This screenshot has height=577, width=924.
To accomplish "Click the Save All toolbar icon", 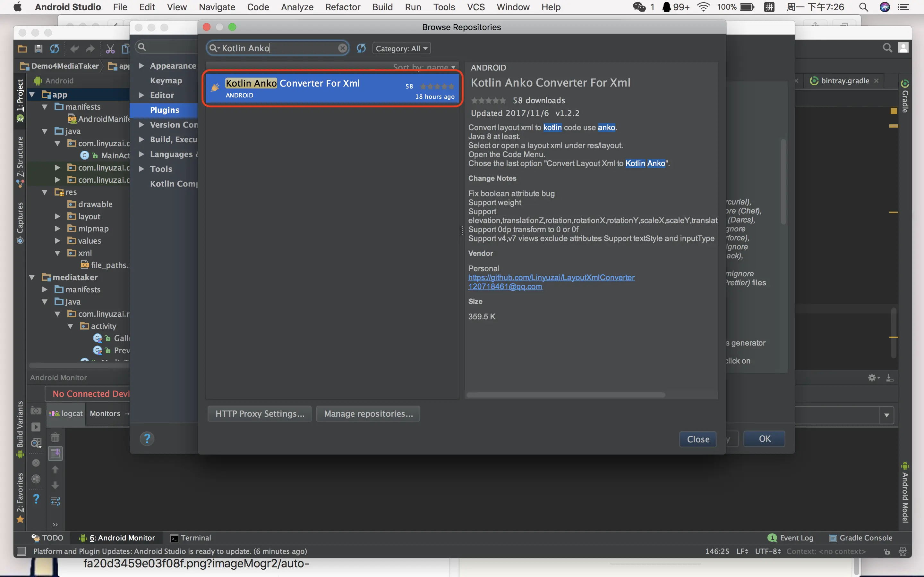I will click(x=38, y=48).
